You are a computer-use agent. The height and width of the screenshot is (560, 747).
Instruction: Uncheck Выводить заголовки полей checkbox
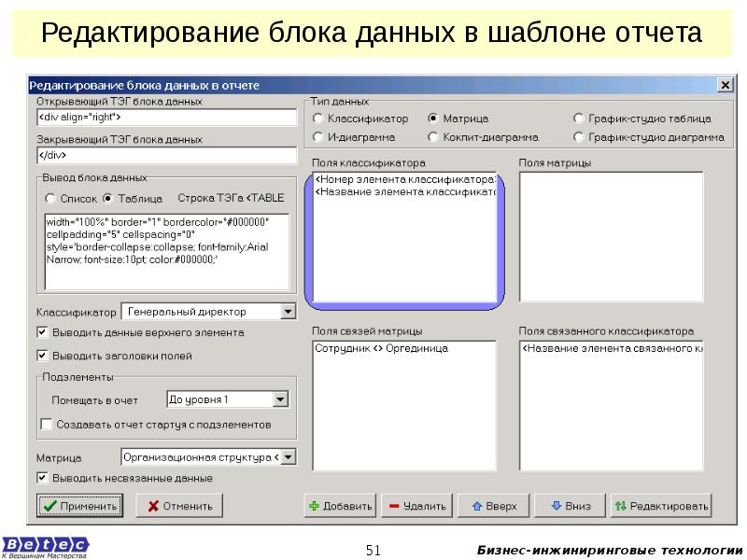[42, 356]
